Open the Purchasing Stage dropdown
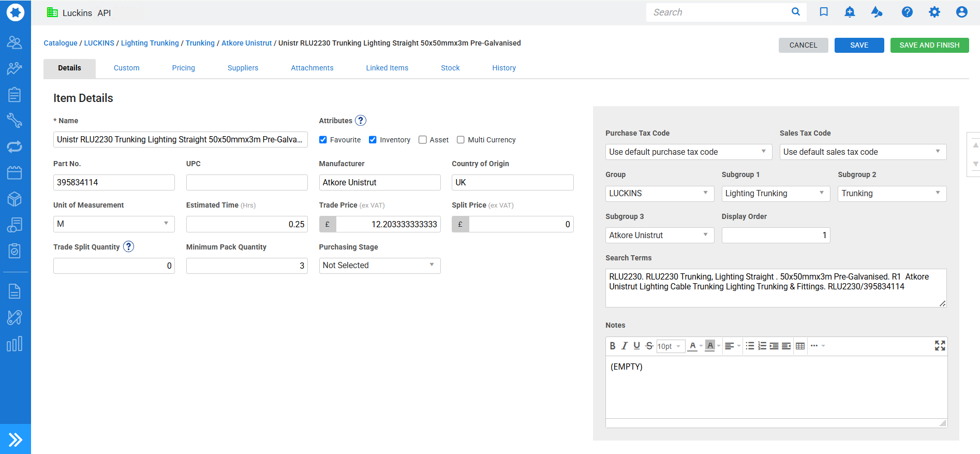Image resolution: width=980 pixels, height=454 pixels. point(379,266)
